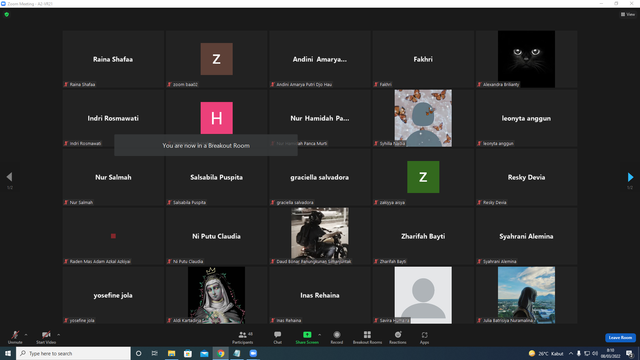Open the taskbar clock and date
The width and height of the screenshot is (640, 360).
point(611,353)
